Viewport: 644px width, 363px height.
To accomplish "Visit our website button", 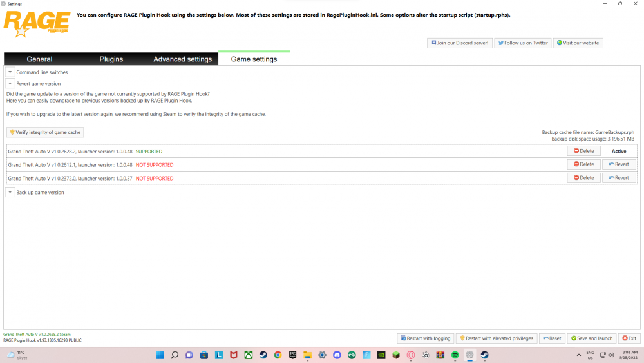I will pyautogui.click(x=578, y=43).
